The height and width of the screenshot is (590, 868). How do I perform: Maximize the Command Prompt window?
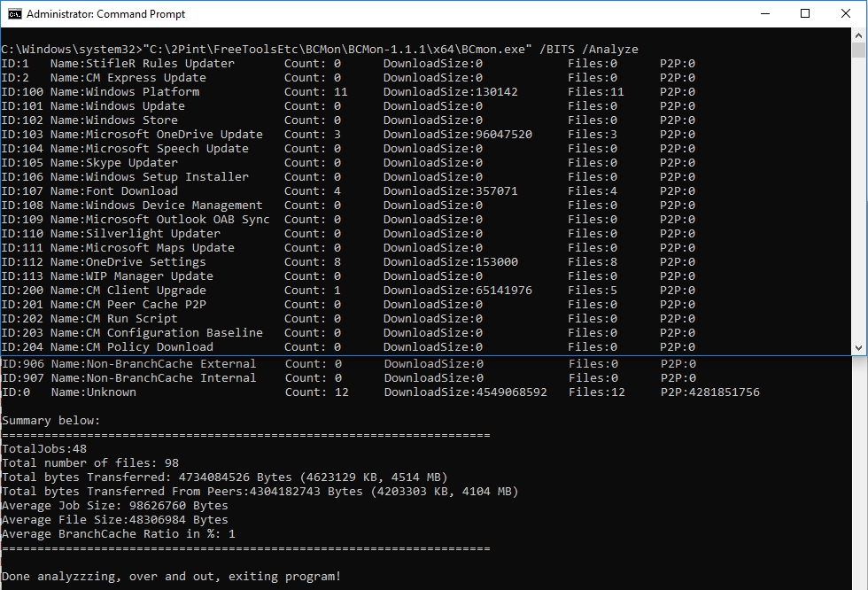[x=805, y=14]
